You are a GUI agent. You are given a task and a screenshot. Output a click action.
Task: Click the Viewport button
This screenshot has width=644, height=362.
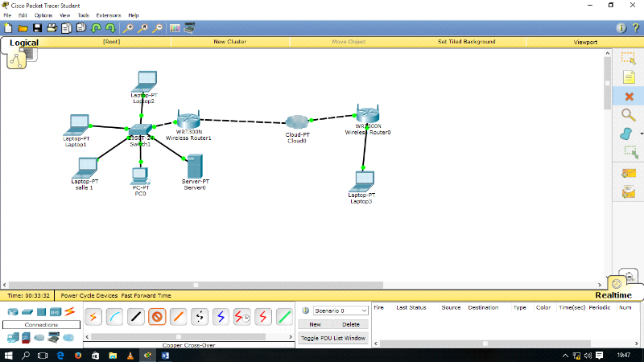[x=585, y=42]
